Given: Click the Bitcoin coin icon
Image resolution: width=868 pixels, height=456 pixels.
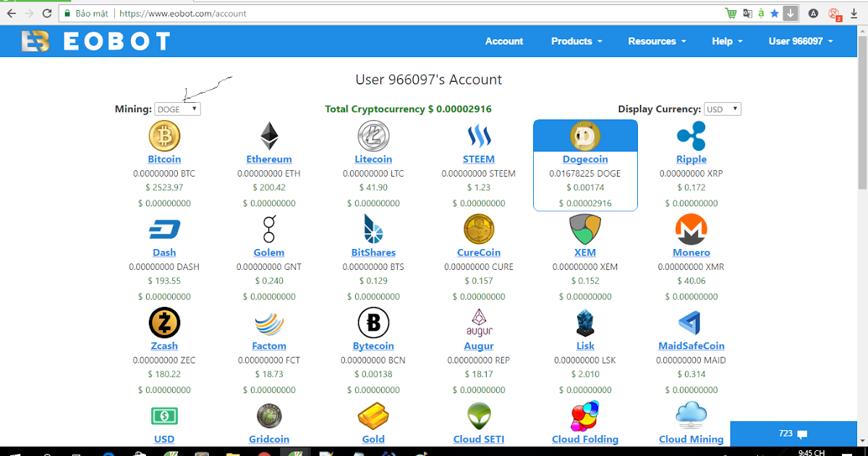Looking at the screenshot, I should (x=164, y=136).
